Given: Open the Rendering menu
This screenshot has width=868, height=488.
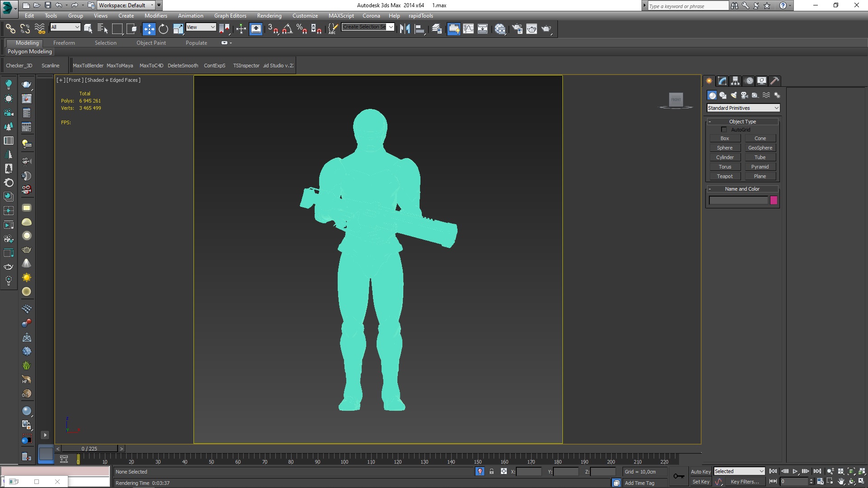Looking at the screenshot, I should tap(269, 16).
